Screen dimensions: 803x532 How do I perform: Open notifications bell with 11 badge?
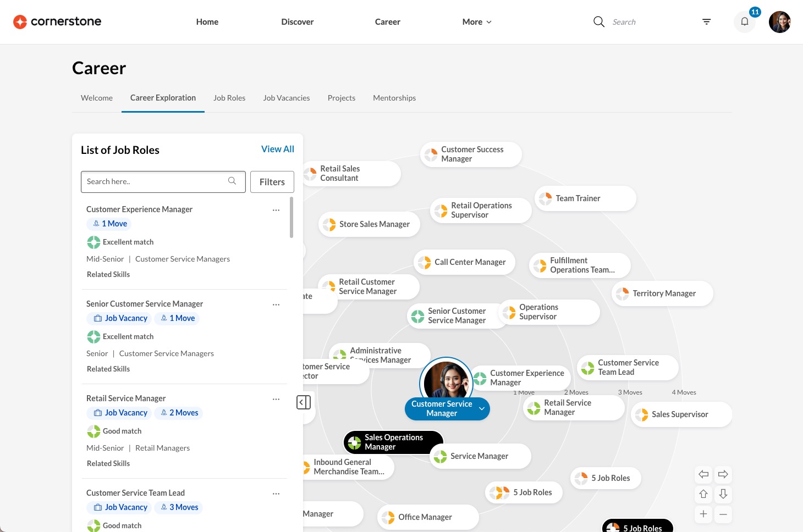[745, 22]
